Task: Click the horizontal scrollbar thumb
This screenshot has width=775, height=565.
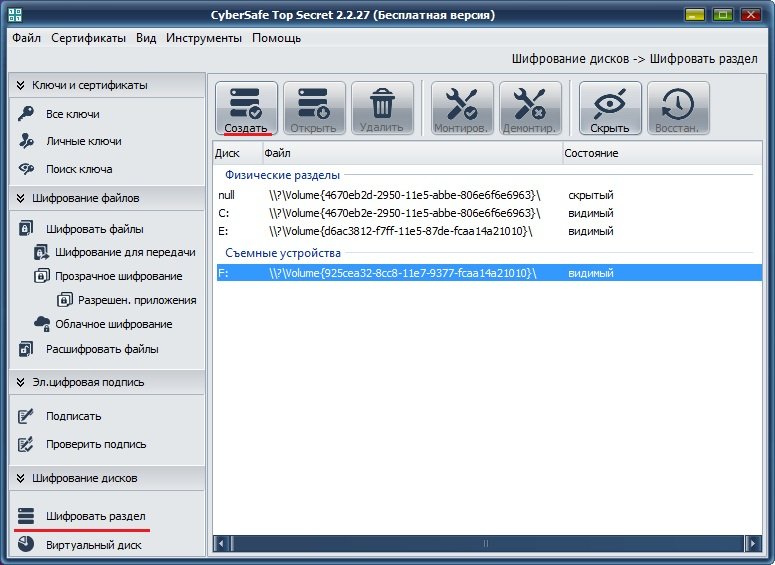Action: pyautogui.click(x=487, y=543)
